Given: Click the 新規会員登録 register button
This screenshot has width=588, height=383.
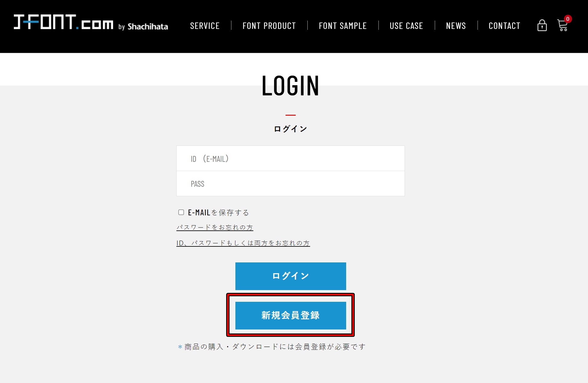Looking at the screenshot, I should click(x=291, y=315).
